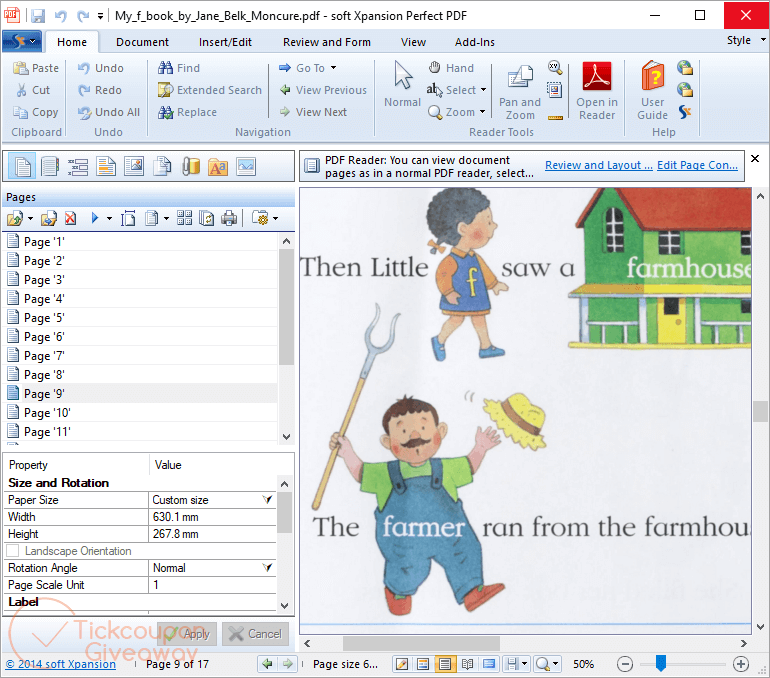Screen dimensions: 770x678
Task: Switch to continuous page view mode
Action: coord(445,664)
